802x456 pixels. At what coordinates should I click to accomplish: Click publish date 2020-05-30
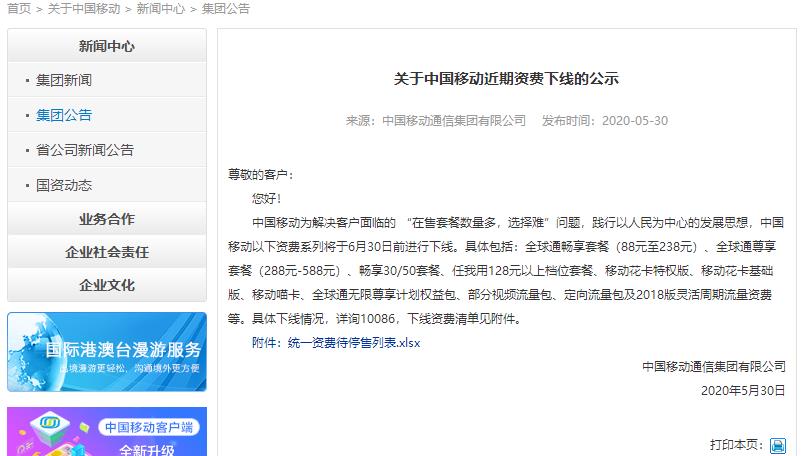pyautogui.click(x=635, y=121)
